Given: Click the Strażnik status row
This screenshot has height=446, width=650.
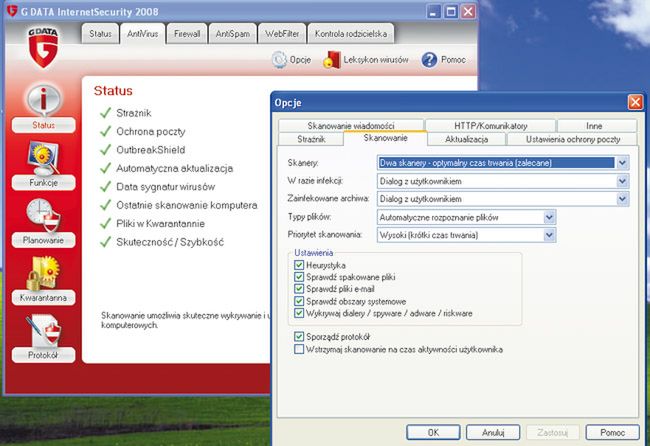Looking at the screenshot, I should point(126,113).
